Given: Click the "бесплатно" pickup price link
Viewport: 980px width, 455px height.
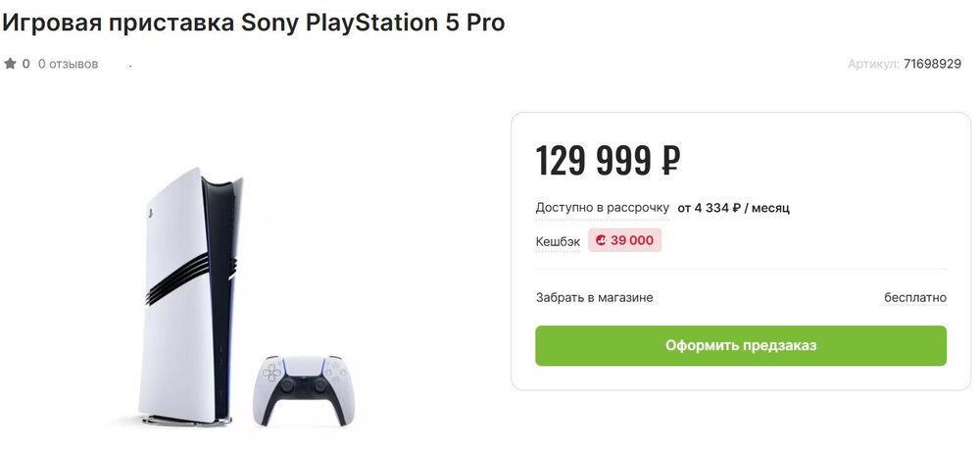Looking at the screenshot, I should [x=915, y=297].
